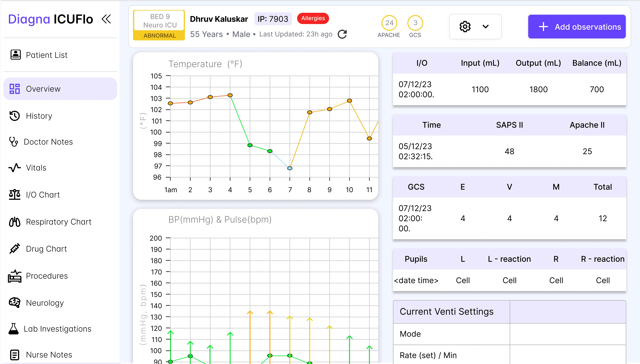Click GCS Total value 12

(x=603, y=218)
